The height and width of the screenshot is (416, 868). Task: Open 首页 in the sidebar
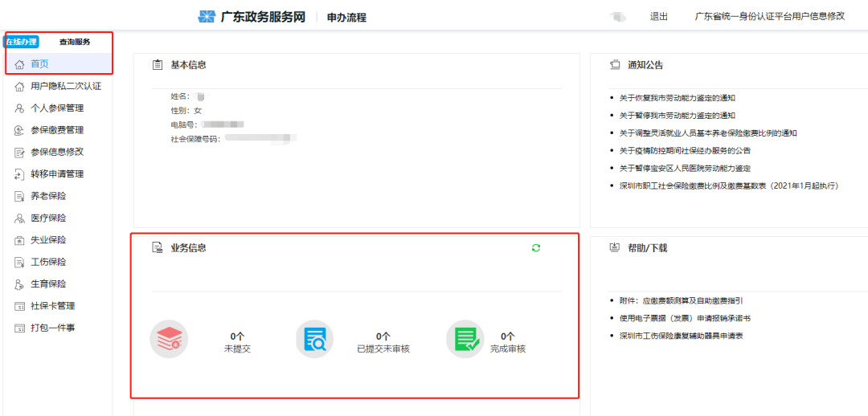[39, 64]
